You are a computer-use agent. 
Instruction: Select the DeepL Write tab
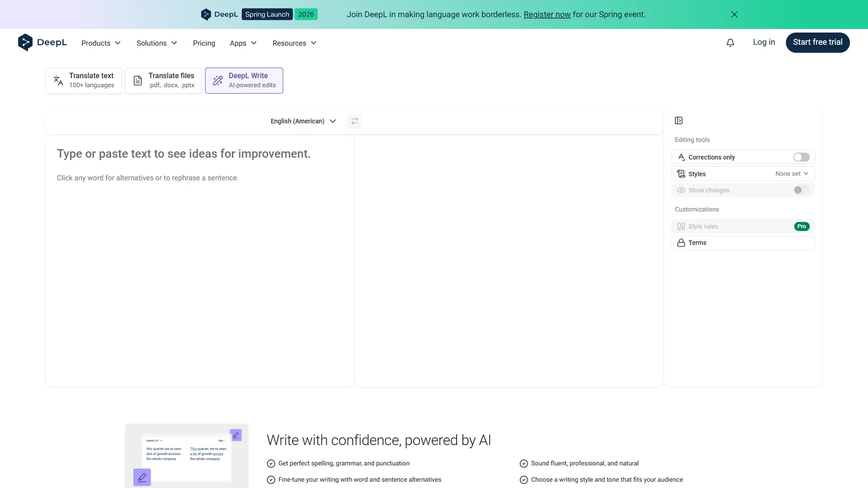tap(244, 80)
